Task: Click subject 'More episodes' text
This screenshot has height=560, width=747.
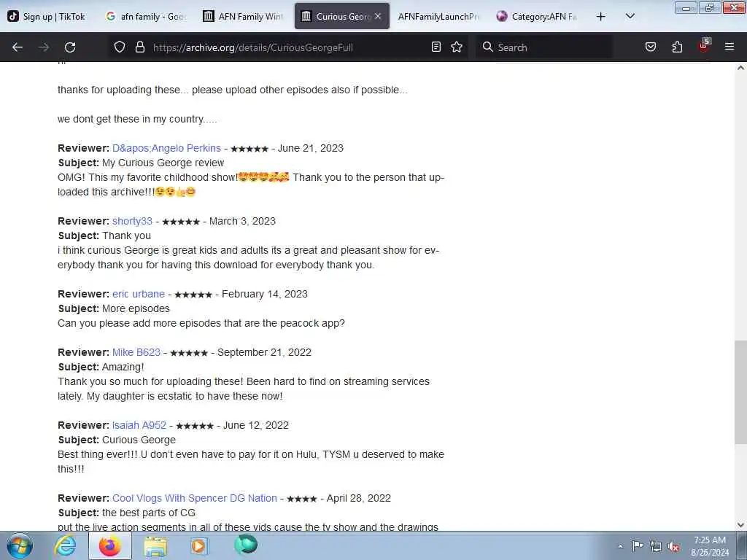Action: click(136, 308)
